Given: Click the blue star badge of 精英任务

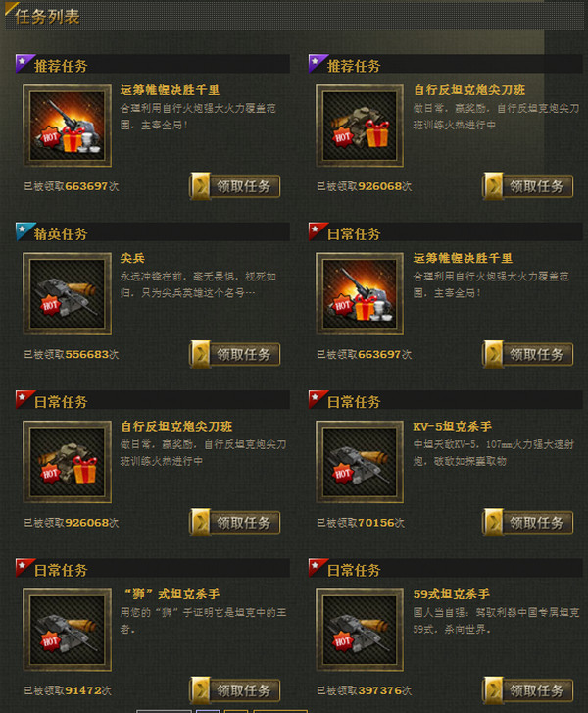Looking at the screenshot, I should 24,231.
